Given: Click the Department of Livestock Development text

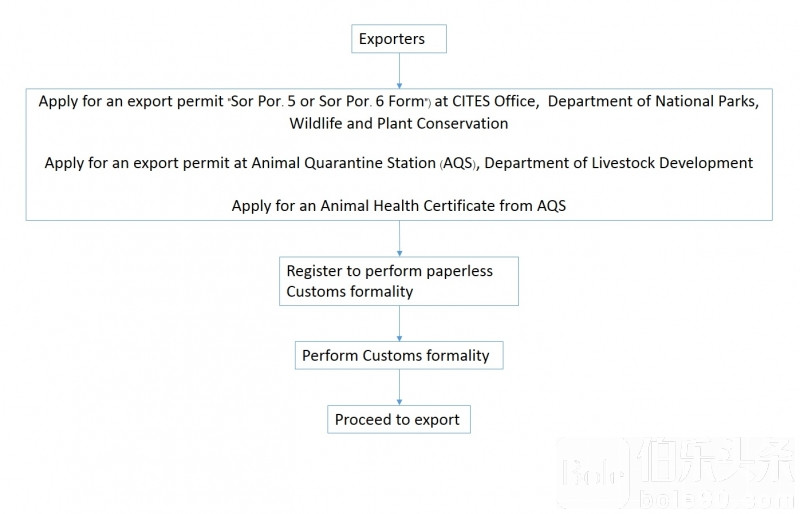Looking at the screenshot, I should pos(618,163).
